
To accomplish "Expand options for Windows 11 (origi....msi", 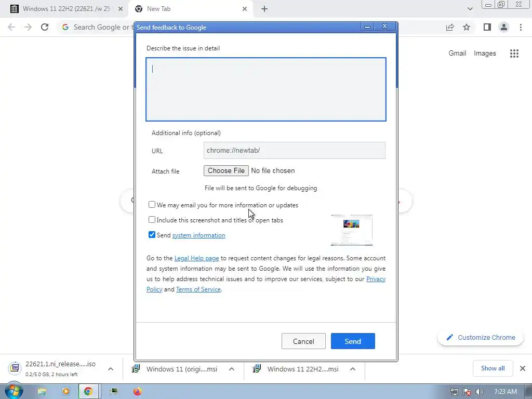I will tap(232, 369).
